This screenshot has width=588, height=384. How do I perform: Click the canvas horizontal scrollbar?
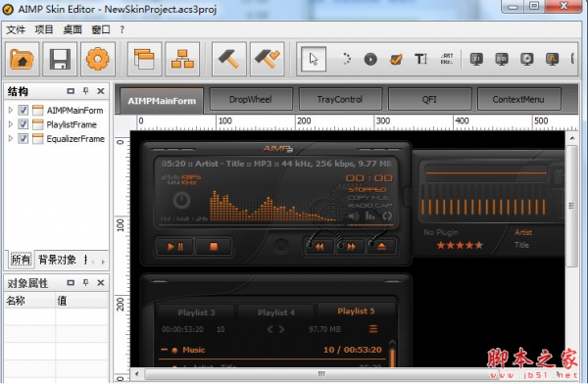[321, 374]
